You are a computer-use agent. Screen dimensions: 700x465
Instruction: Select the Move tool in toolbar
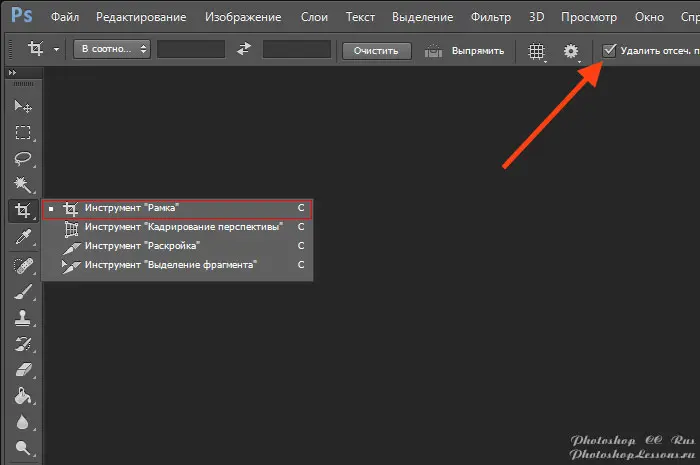22,107
